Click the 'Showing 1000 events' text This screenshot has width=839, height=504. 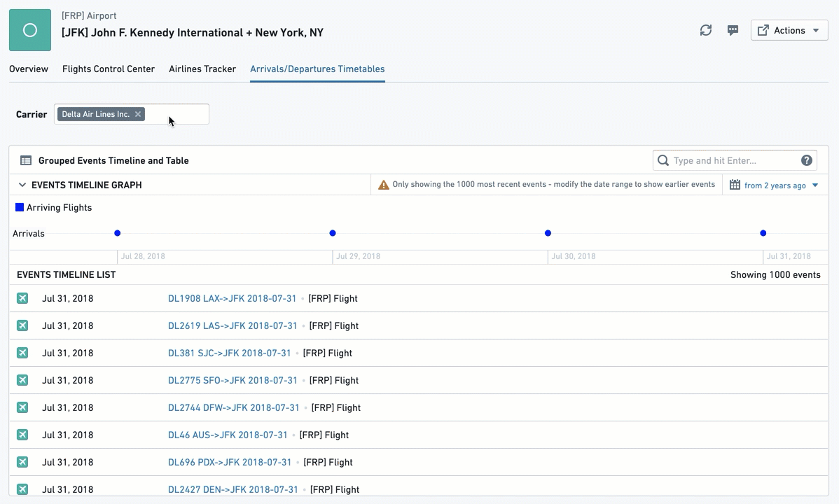pyautogui.click(x=775, y=275)
